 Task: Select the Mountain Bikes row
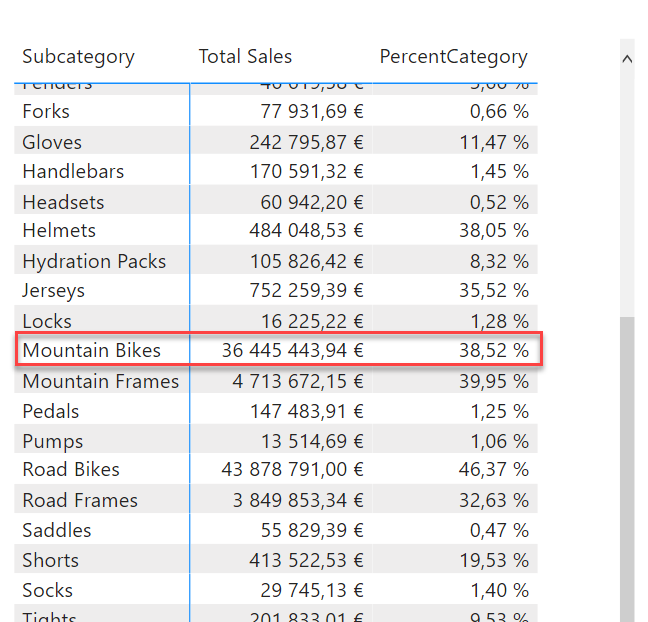coord(279,349)
